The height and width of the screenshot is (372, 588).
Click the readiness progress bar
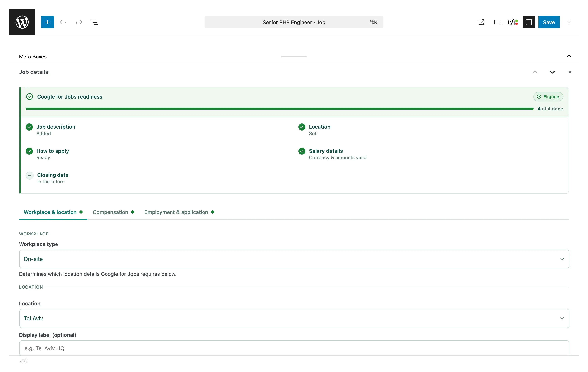[279, 109]
